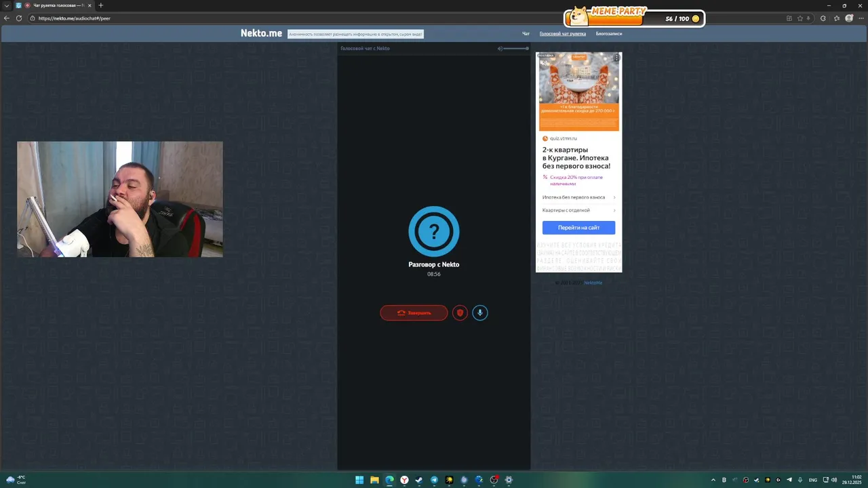Close the Чат рулетка голосовая tab

(89, 5)
